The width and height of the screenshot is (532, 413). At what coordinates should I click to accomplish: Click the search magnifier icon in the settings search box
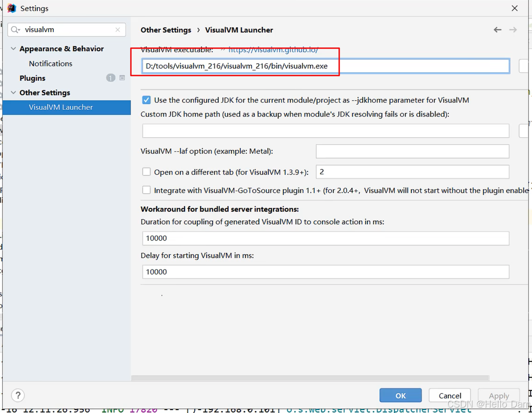pyautogui.click(x=15, y=30)
